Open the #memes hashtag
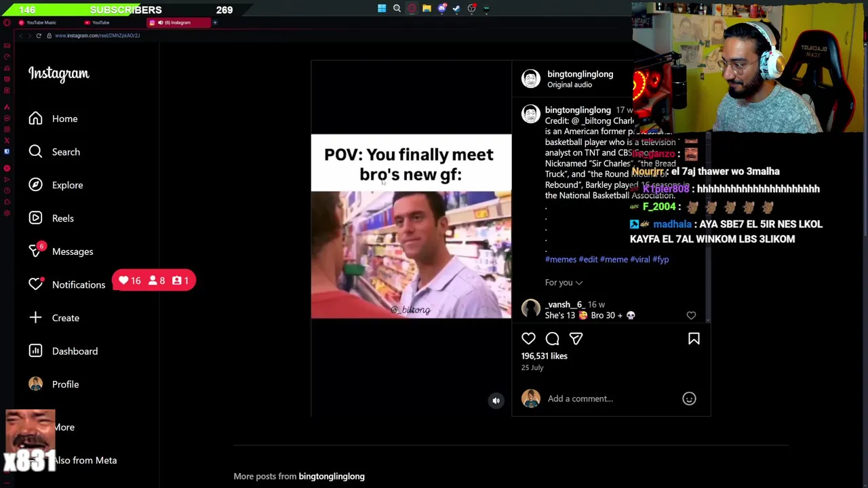 [x=561, y=259]
